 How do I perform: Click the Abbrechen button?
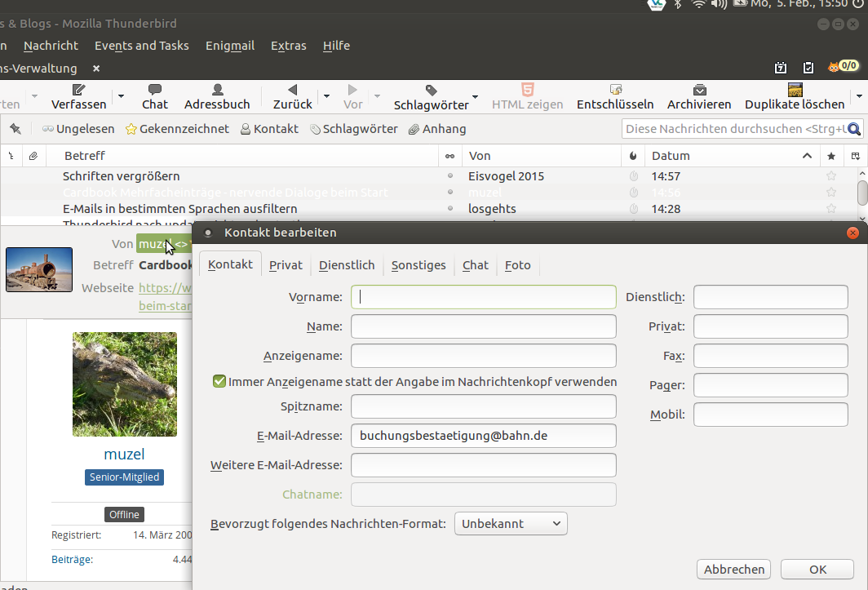pos(734,570)
